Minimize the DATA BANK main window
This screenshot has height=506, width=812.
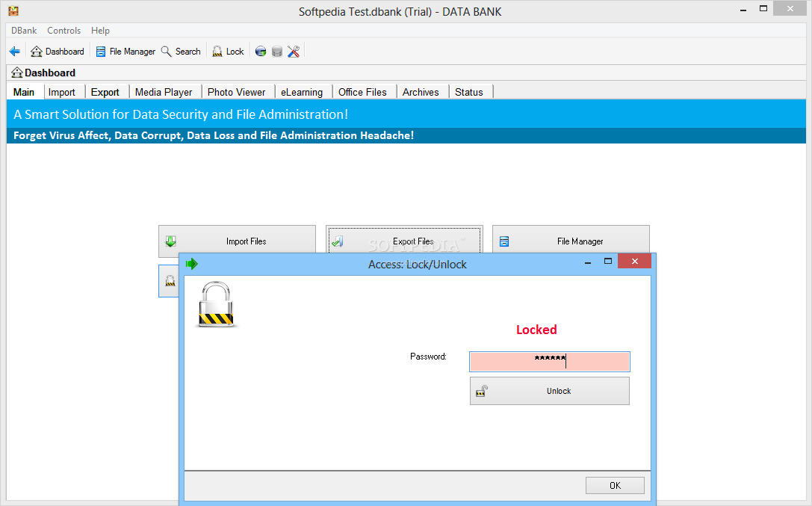point(743,10)
